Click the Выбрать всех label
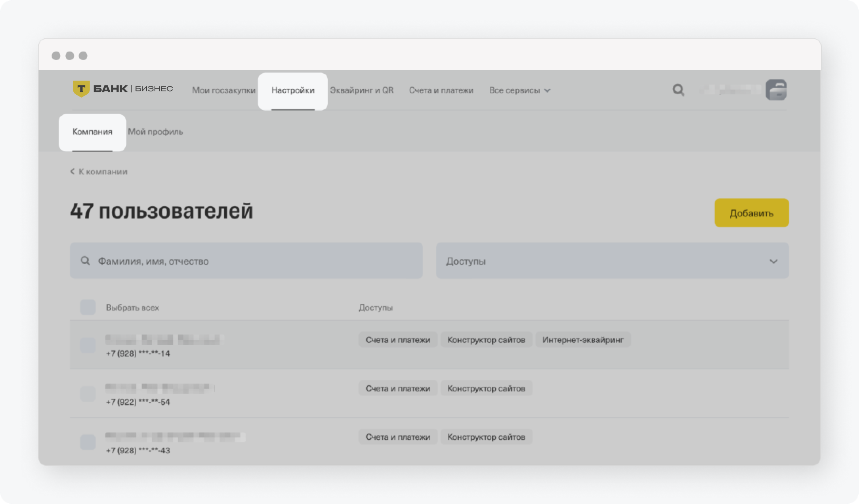859x504 pixels. click(132, 307)
